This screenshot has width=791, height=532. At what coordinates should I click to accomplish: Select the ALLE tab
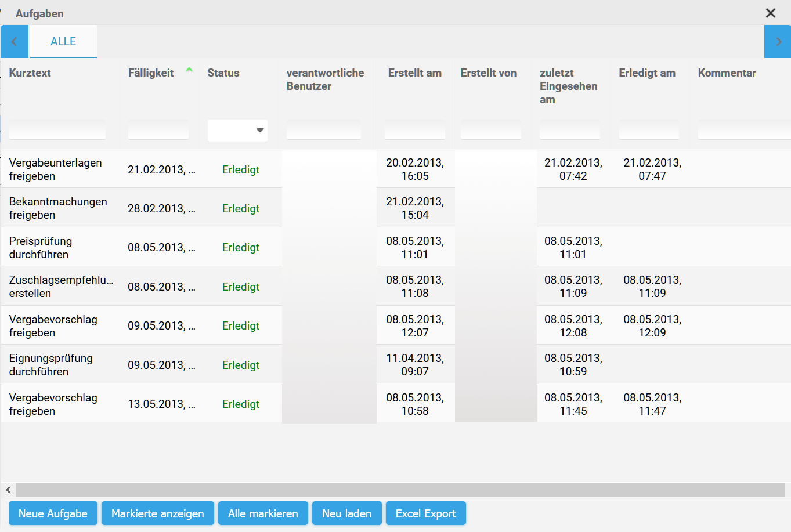click(x=63, y=42)
